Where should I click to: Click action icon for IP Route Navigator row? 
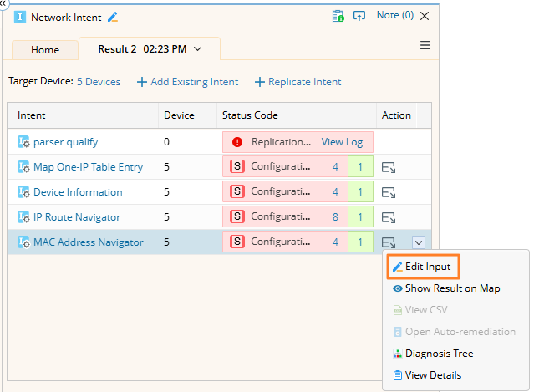click(388, 218)
